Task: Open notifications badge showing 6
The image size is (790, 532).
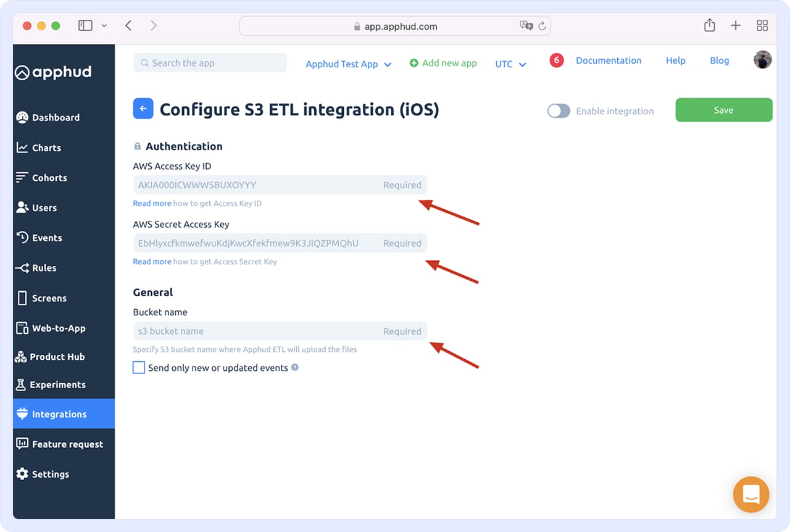Action: point(557,60)
